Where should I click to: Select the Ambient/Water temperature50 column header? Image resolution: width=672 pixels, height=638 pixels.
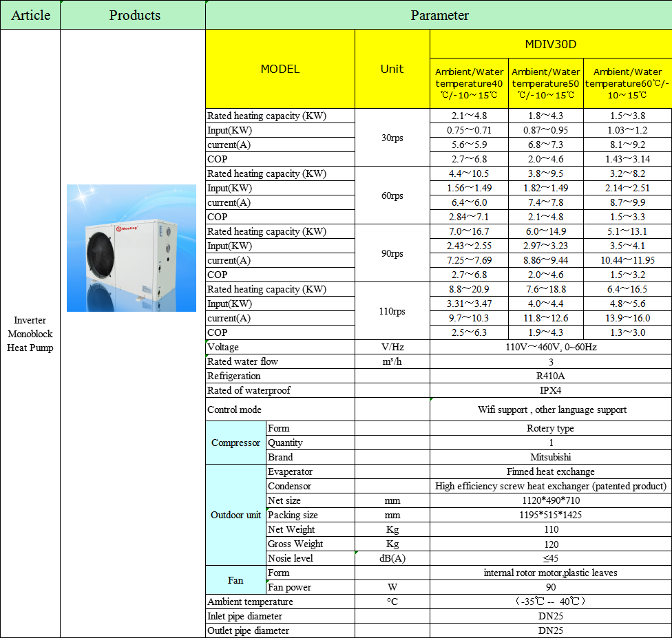click(546, 83)
